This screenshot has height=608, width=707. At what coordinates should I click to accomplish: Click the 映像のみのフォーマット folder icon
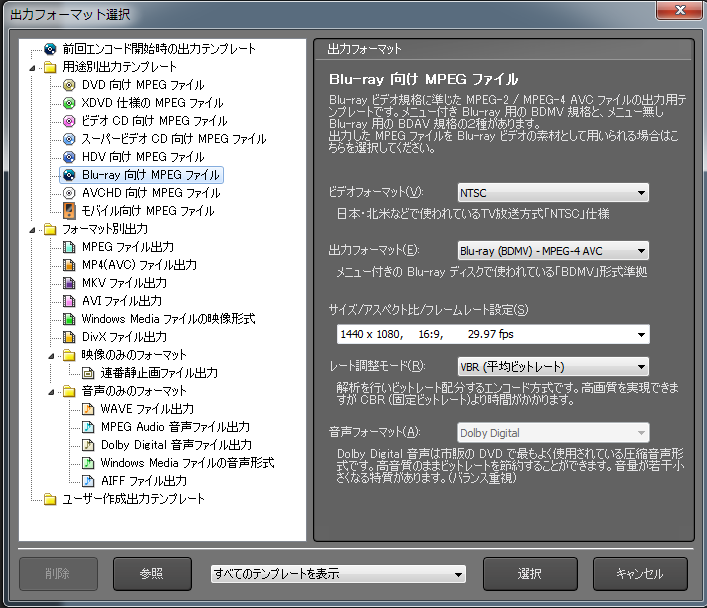click(x=69, y=355)
